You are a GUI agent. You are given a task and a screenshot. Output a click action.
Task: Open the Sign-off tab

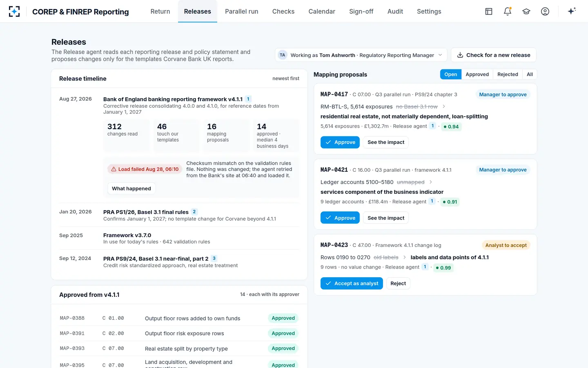(361, 11)
